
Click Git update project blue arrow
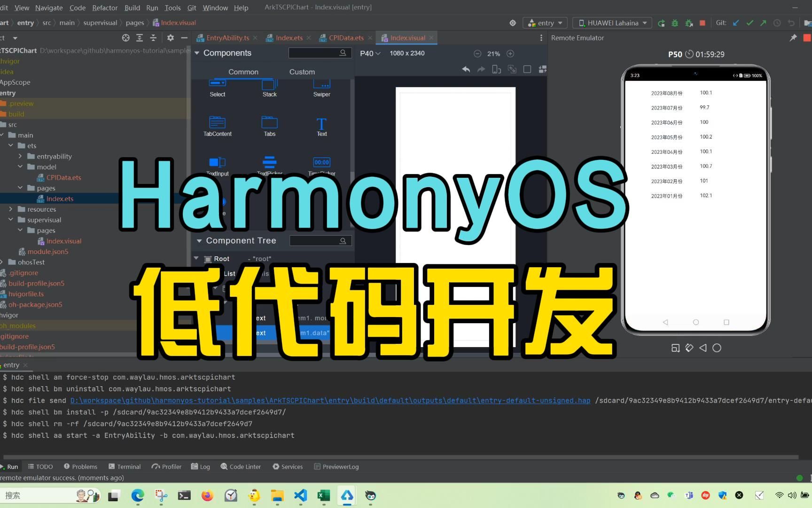pos(736,23)
